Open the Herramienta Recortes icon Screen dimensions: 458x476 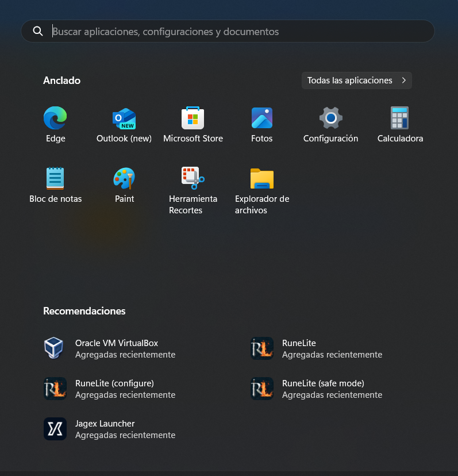193,178
